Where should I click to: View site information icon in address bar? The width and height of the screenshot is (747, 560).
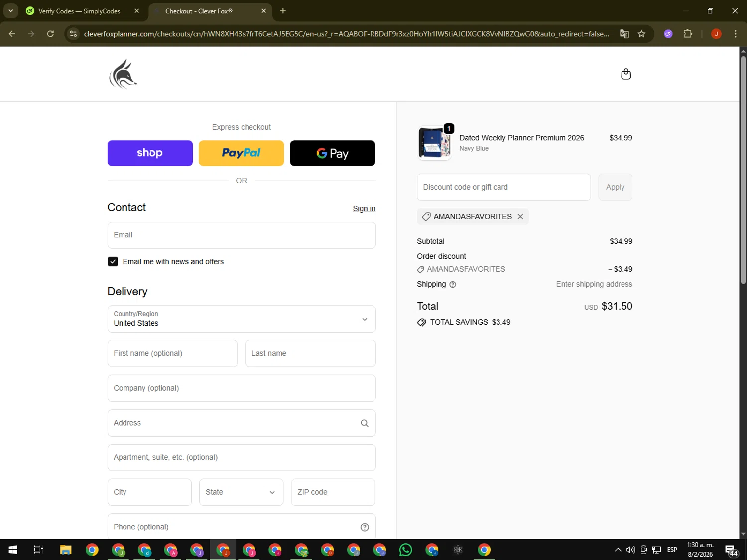pos(73,34)
